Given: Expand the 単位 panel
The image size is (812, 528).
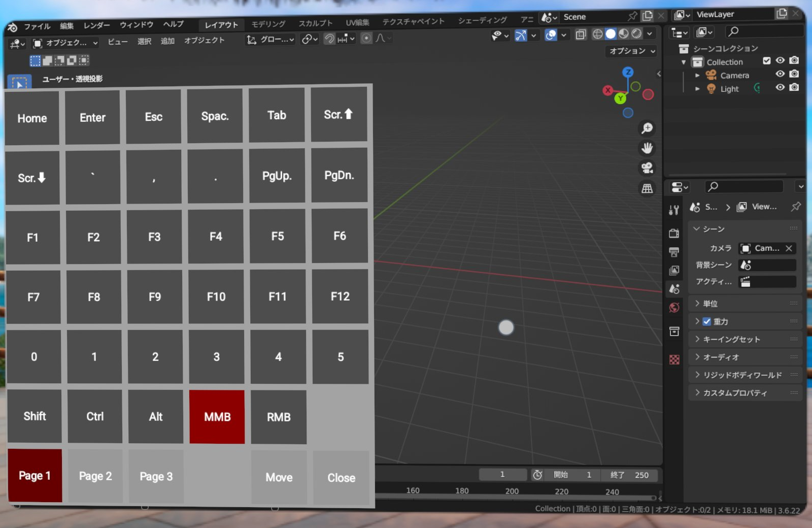Looking at the screenshot, I should [745, 304].
